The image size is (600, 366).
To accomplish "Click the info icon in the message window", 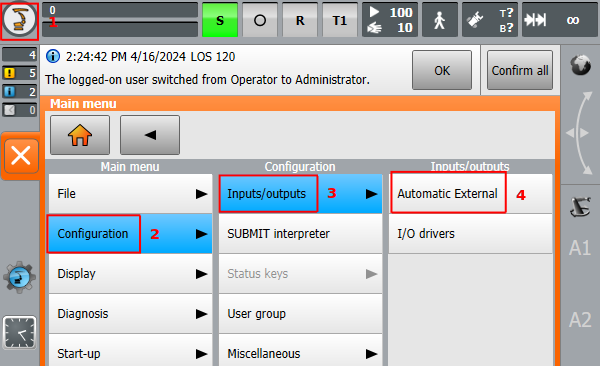I will coord(53,56).
